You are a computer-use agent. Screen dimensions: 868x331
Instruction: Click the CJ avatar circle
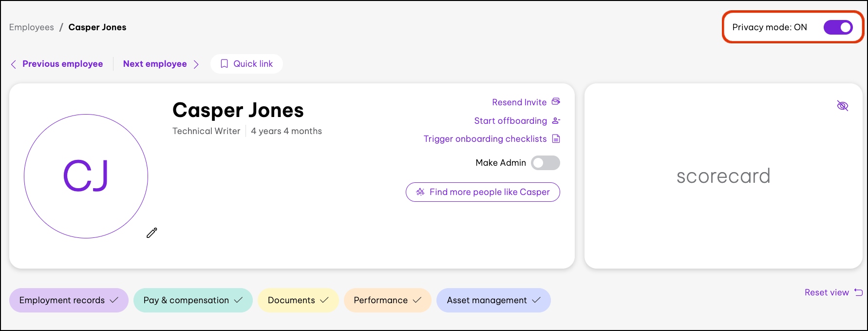[86, 176]
